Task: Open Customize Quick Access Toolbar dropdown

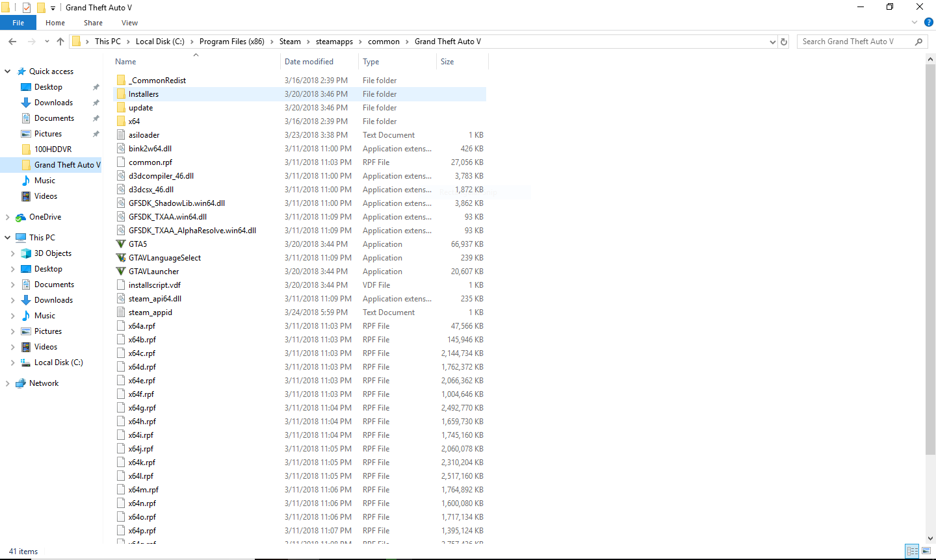Action: coord(53,8)
